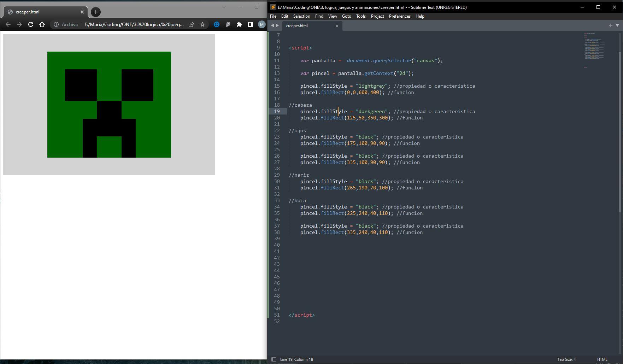
Task: Maximize the Sublime Text window
Action: click(598, 7)
